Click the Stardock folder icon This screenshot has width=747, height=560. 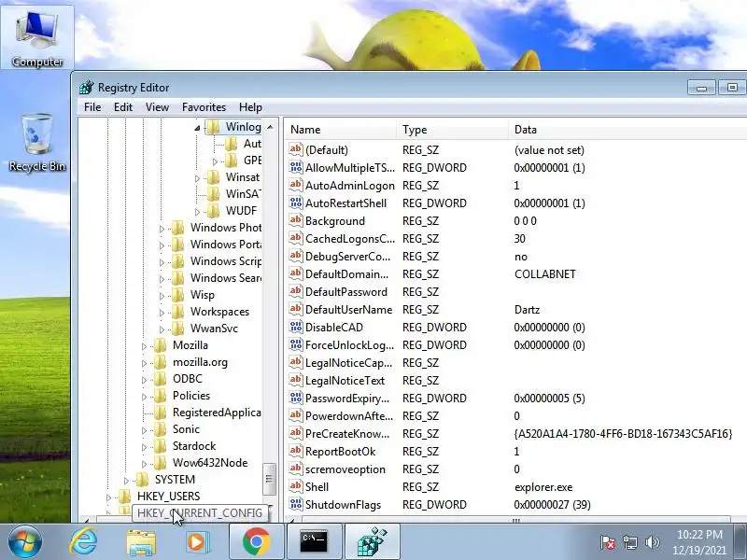tap(160, 446)
